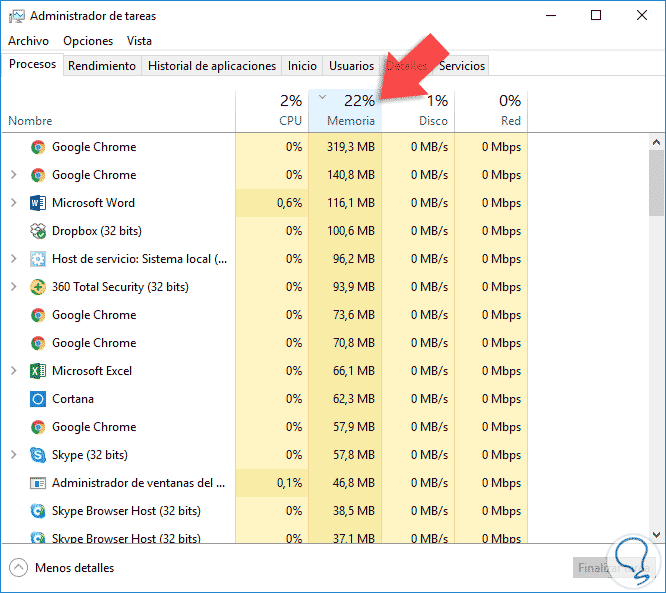Image resolution: width=666 pixels, height=593 pixels.
Task: Open the Servicios tab
Action: tap(461, 66)
